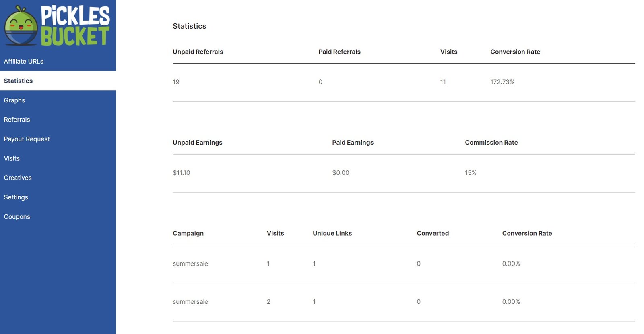Go to the Graphs section
This screenshot has width=644, height=334.
[x=14, y=100]
